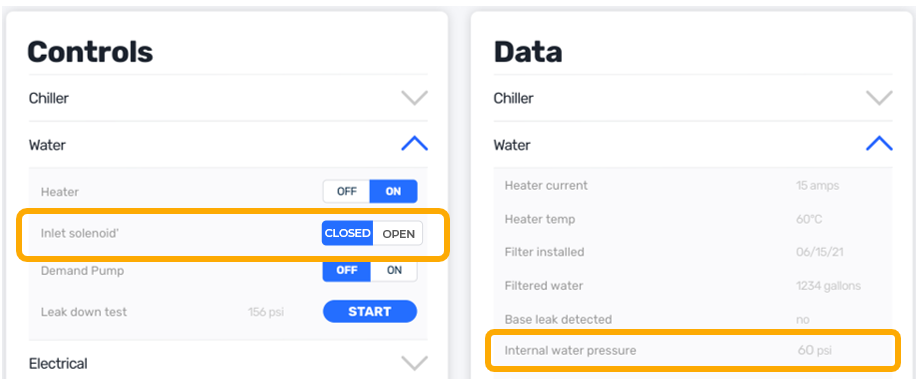Click the 156 psi leak test reading
The width and height of the screenshot is (921, 388).
pos(266,312)
